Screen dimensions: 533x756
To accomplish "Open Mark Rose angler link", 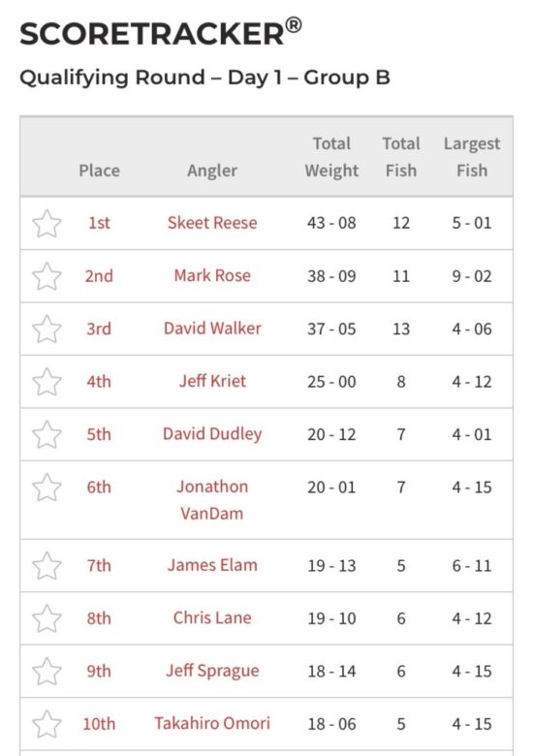I will [212, 276].
